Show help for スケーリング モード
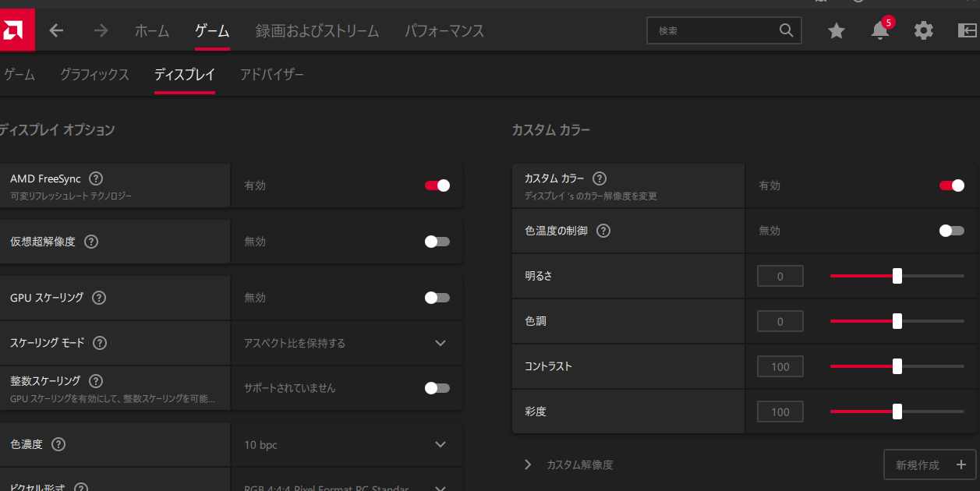This screenshot has width=980, height=491. tap(100, 343)
